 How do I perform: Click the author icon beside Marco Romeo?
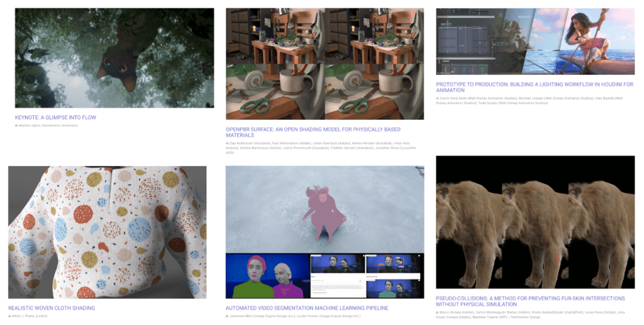tap(438, 312)
